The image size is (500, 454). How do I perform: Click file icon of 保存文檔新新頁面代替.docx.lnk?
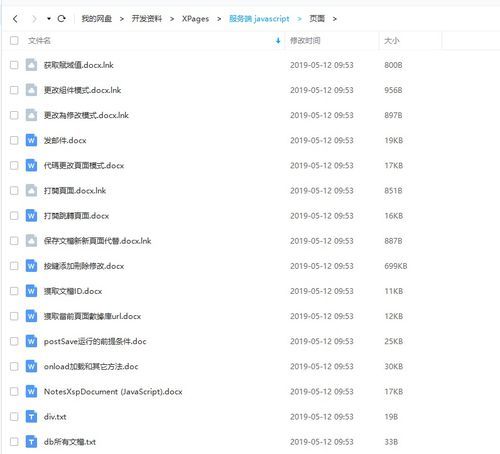tap(31, 241)
